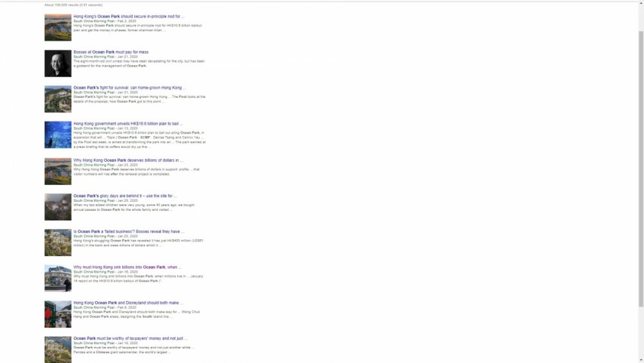Viewport: 644px width, 363px height.
Task: Click the scrollbar down arrow at bottom right
Action: click(640, 360)
